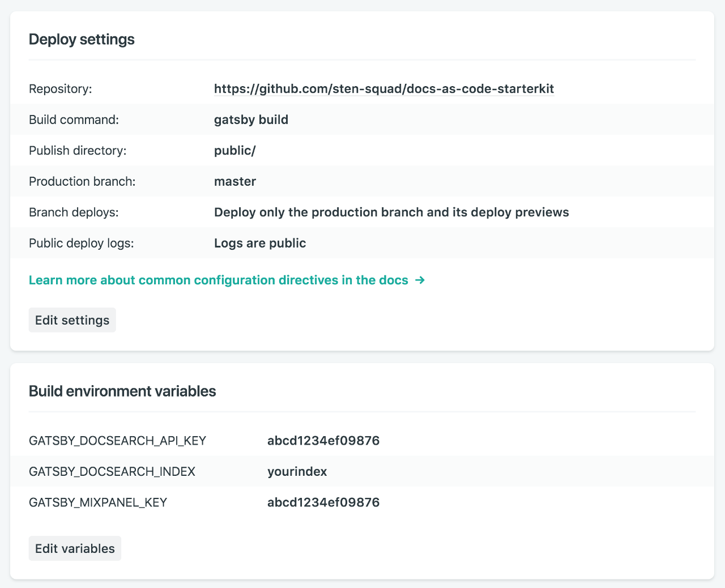This screenshot has height=588, width=725.
Task: Click the arrow icon after the docs link
Action: pos(420,280)
